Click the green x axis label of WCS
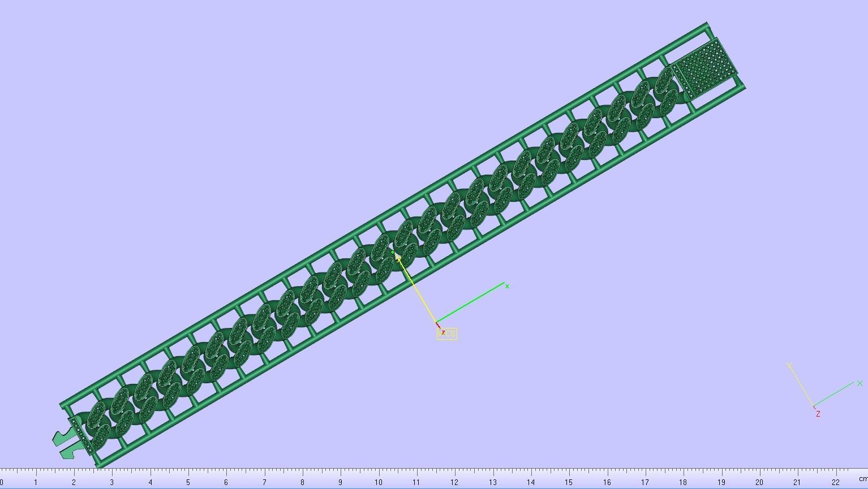Viewport: 868px width, 489px height. click(507, 287)
